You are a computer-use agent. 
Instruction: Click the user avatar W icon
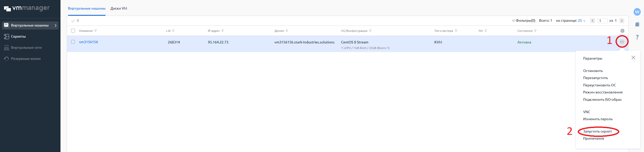pos(637,12)
